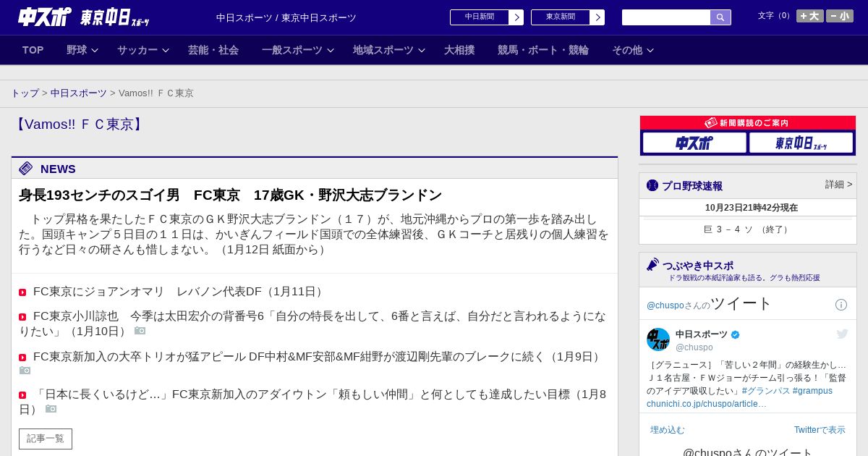Open プロ野球速報 heading link

click(x=692, y=186)
